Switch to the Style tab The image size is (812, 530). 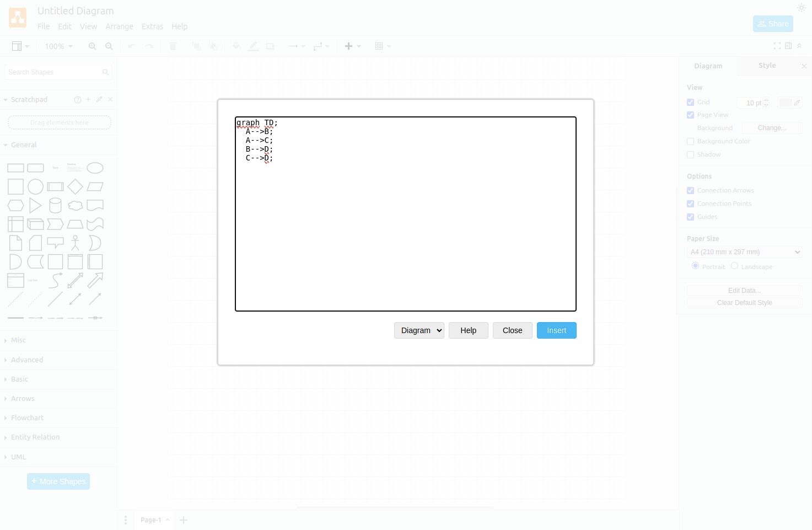(x=767, y=65)
